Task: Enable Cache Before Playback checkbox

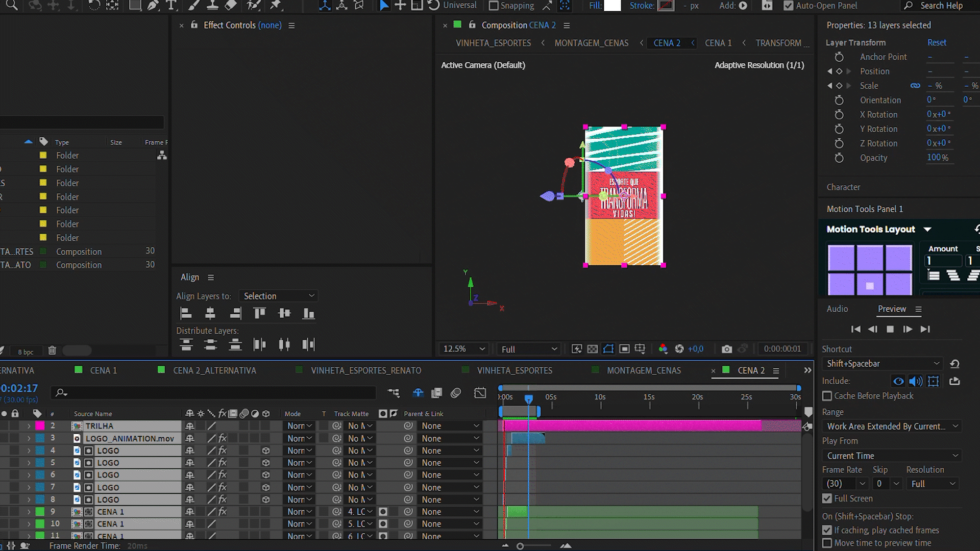Action: coord(827,396)
